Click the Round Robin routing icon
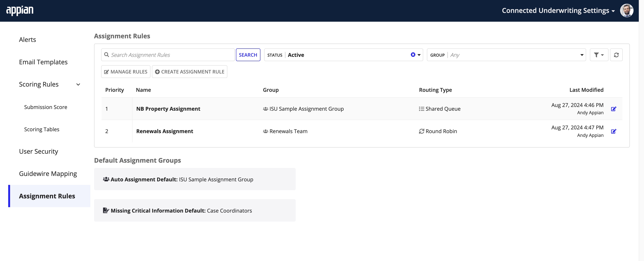This screenshot has width=644, height=261. tap(421, 131)
